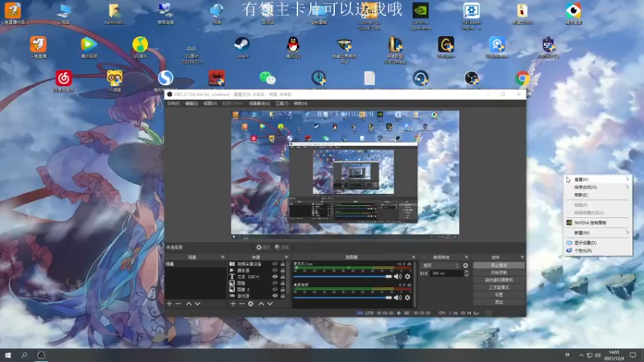Toggle the lock on the top source in the list
The width and height of the screenshot is (644, 362).
pos(283,264)
